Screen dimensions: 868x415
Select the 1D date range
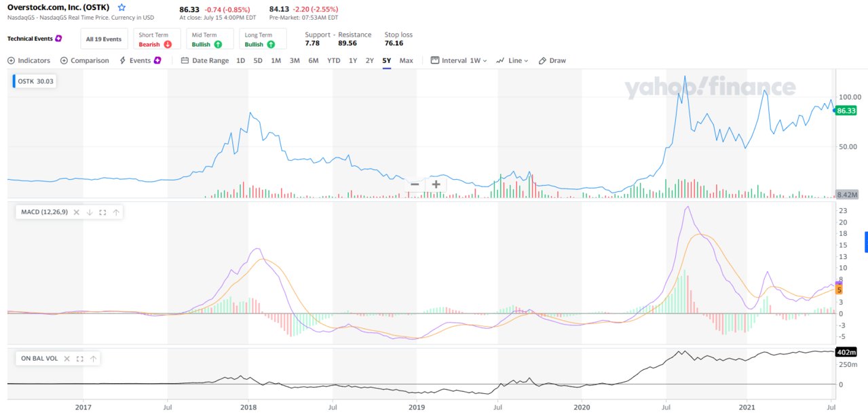click(241, 60)
